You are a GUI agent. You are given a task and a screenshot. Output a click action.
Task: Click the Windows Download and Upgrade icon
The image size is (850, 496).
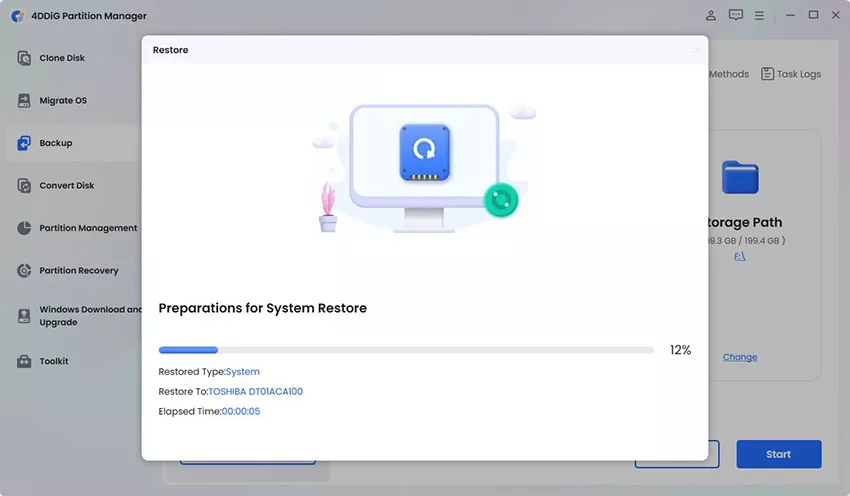click(24, 315)
